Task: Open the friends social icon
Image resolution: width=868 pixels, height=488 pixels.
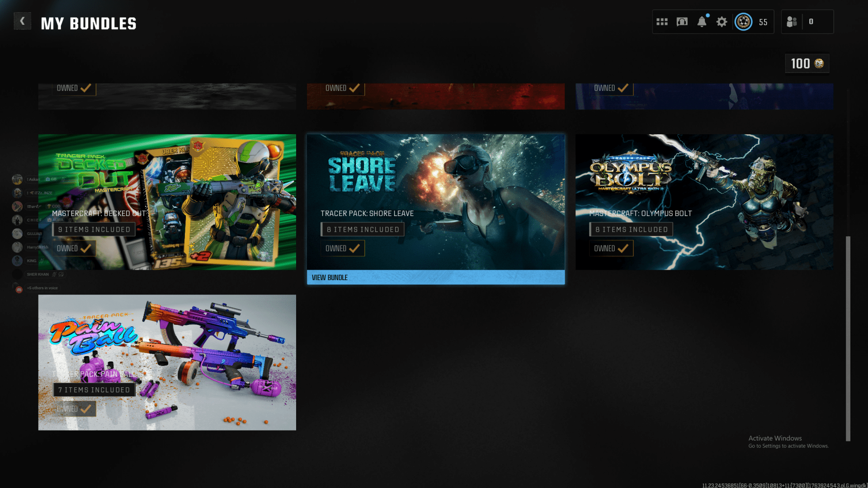Action: pos(792,22)
